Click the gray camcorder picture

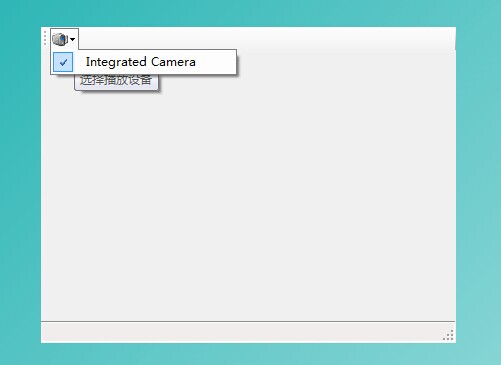(60, 39)
